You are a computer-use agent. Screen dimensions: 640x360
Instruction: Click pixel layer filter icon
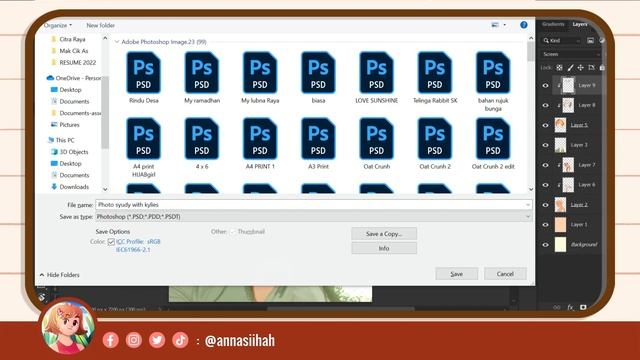[590, 40]
